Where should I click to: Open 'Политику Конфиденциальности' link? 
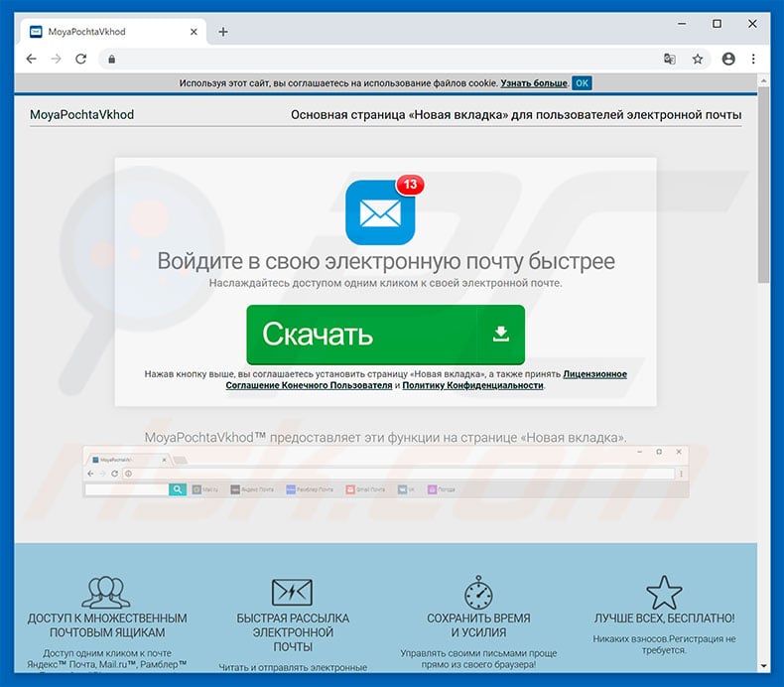[472, 385]
